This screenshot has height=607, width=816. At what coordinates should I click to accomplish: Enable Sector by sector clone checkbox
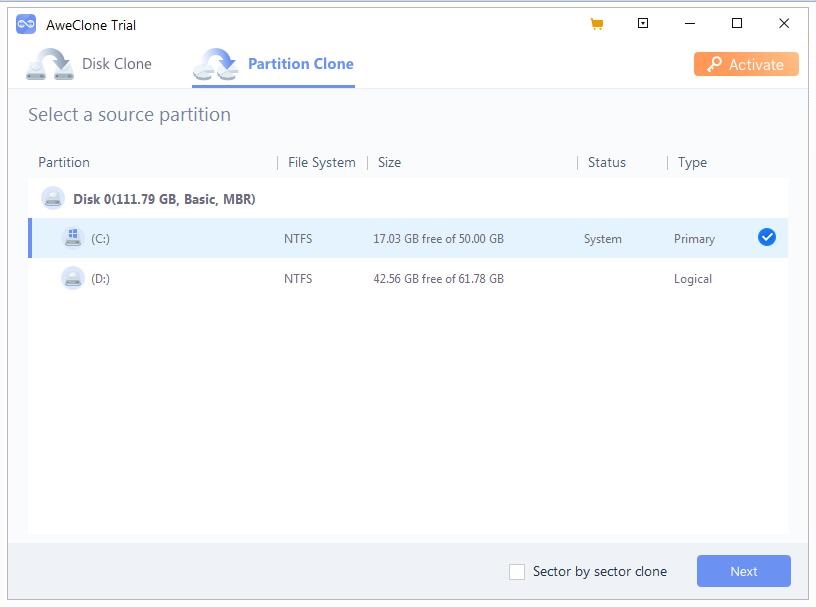[517, 572]
